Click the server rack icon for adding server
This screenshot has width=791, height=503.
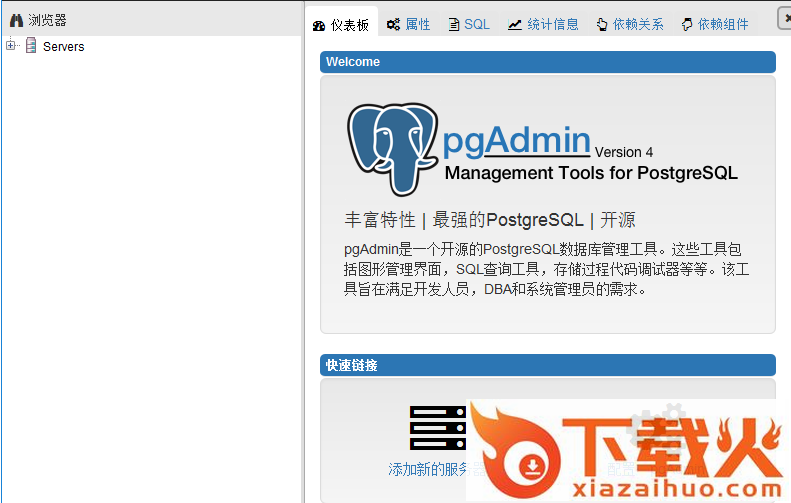pos(437,428)
